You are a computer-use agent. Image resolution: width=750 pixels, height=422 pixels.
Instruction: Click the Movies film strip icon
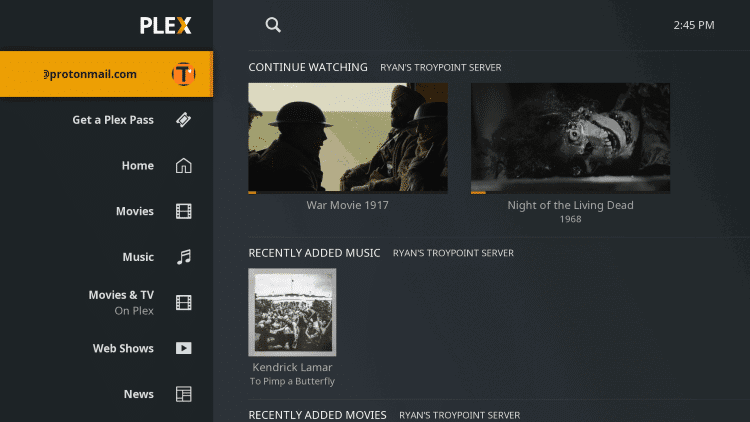[184, 211]
